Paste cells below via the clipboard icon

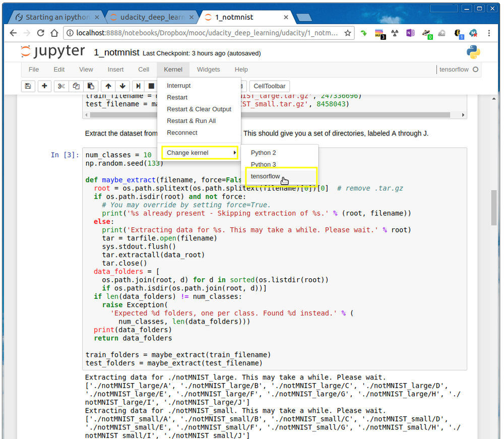point(90,86)
